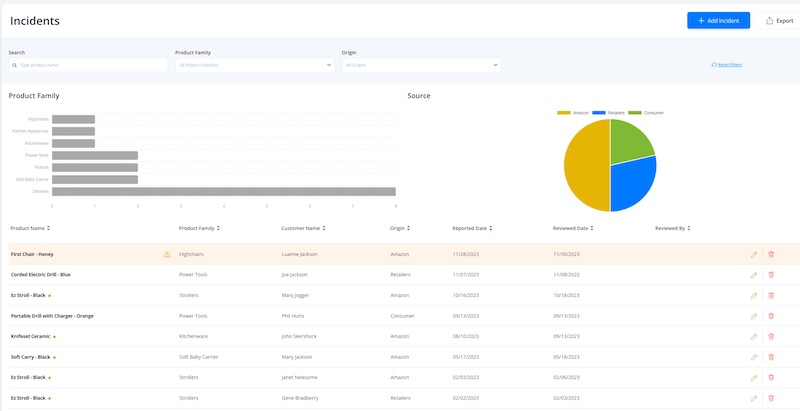Viewport: 800px width, 411px height.
Task: Open the Product Family filter dropdown
Action: pyautogui.click(x=254, y=65)
